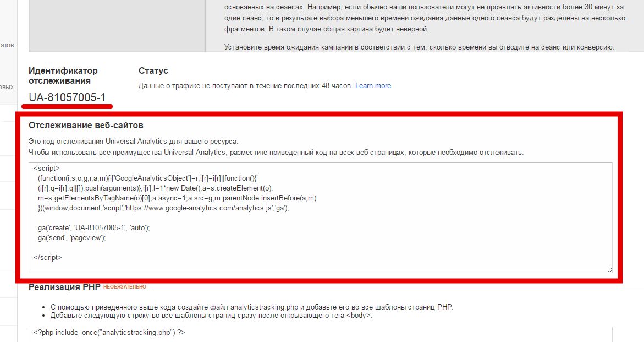Click the status text about no traffic data
This screenshot has height=342, width=644.
(x=245, y=85)
